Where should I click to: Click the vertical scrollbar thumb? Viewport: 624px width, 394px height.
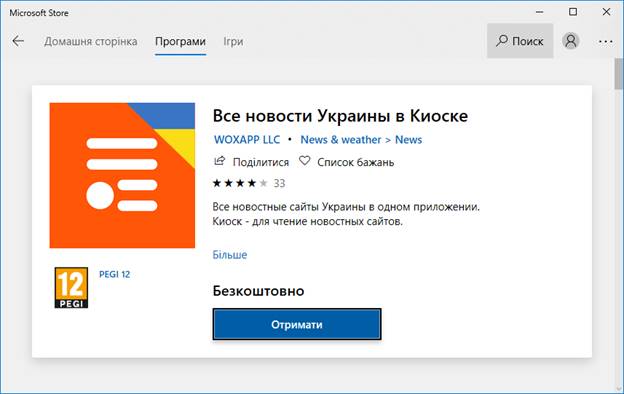pyautogui.click(x=618, y=74)
